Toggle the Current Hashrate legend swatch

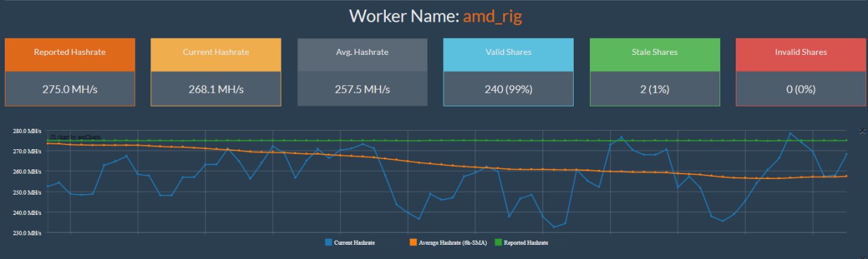tap(329, 242)
